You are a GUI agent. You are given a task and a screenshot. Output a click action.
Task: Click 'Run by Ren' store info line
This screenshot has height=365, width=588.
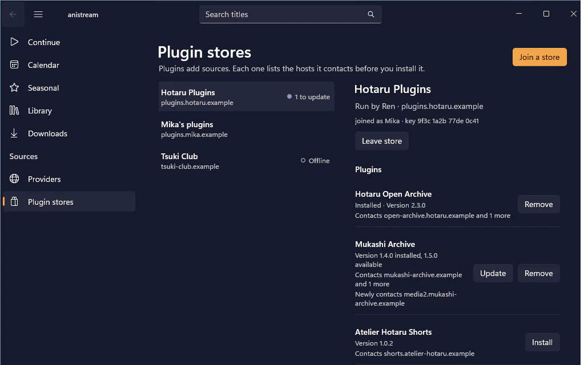tap(419, 106)
